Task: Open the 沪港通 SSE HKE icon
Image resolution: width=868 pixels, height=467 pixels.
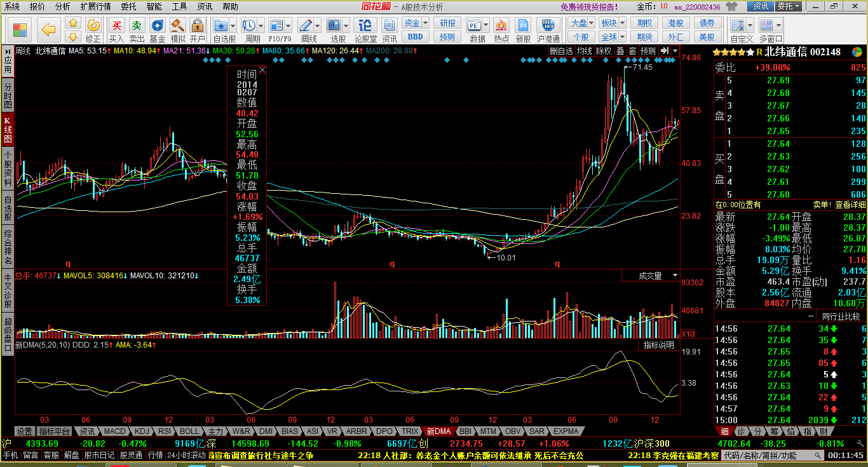Action: [548, 25]
